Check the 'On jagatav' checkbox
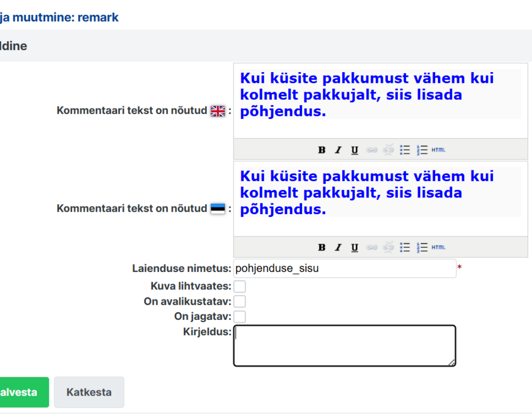Screen dimensions: 532x414 (239, 316)
